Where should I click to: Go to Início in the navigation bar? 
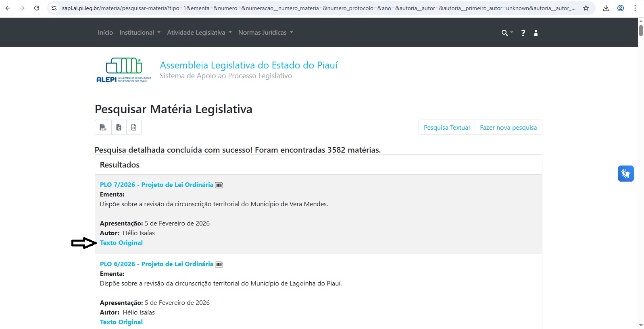(105, 33)
